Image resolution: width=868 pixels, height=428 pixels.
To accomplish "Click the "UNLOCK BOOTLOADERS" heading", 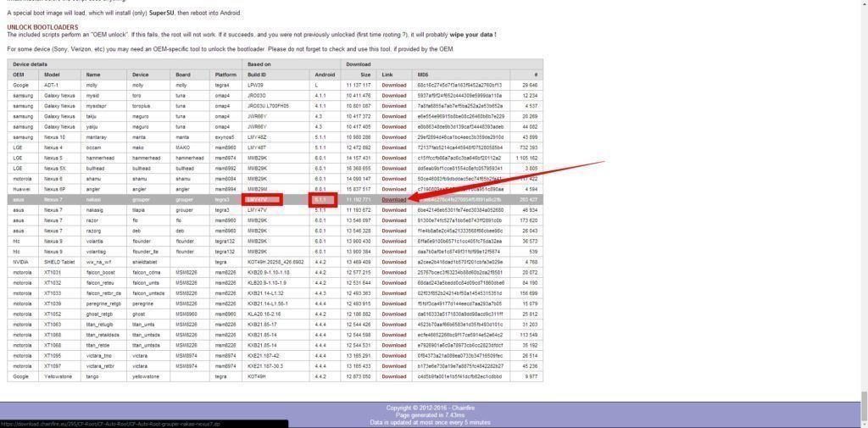I will point(42,27).
